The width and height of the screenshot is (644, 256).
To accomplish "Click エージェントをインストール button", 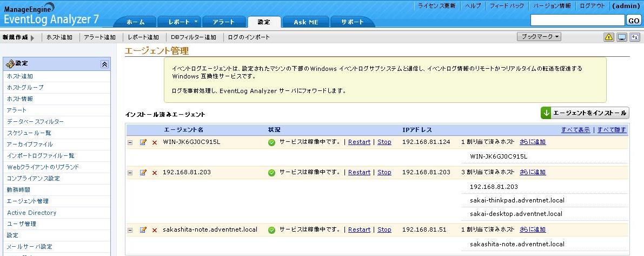I will (x=585, y=113).
